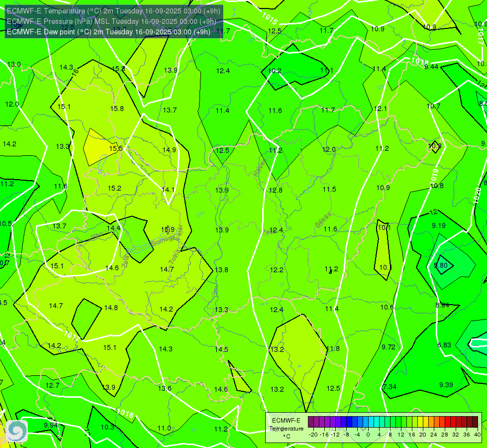
Task: Click the 5.80 temperature value
Action: pyautogui.click(x=440, y=265)
